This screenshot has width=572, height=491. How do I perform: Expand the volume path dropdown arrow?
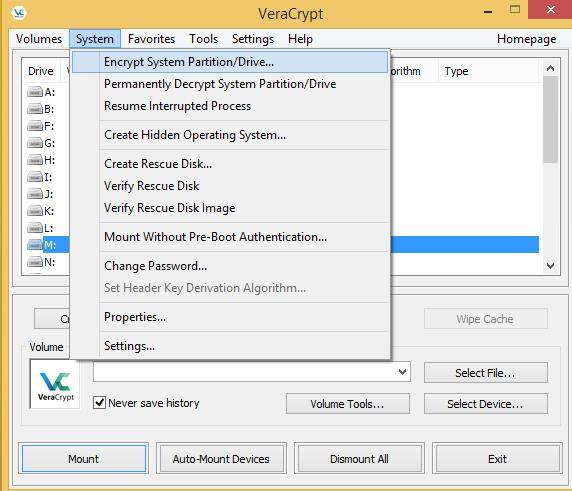402,372
